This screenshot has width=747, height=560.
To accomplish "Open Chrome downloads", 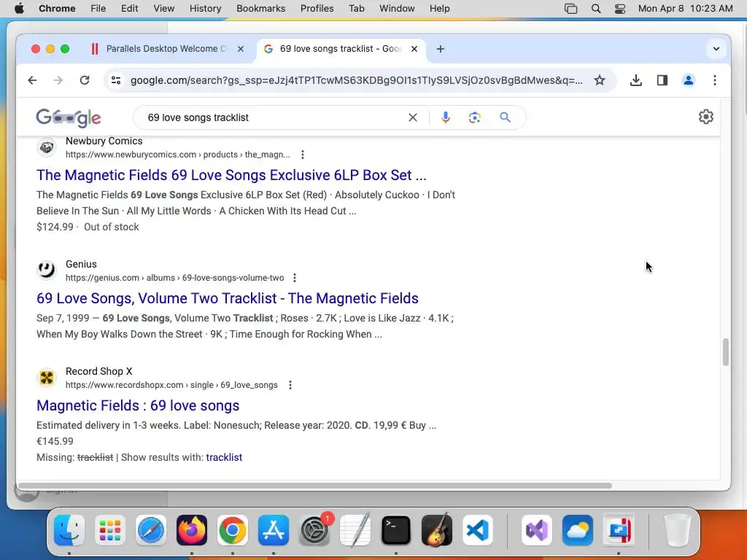I will pos(635,80).
